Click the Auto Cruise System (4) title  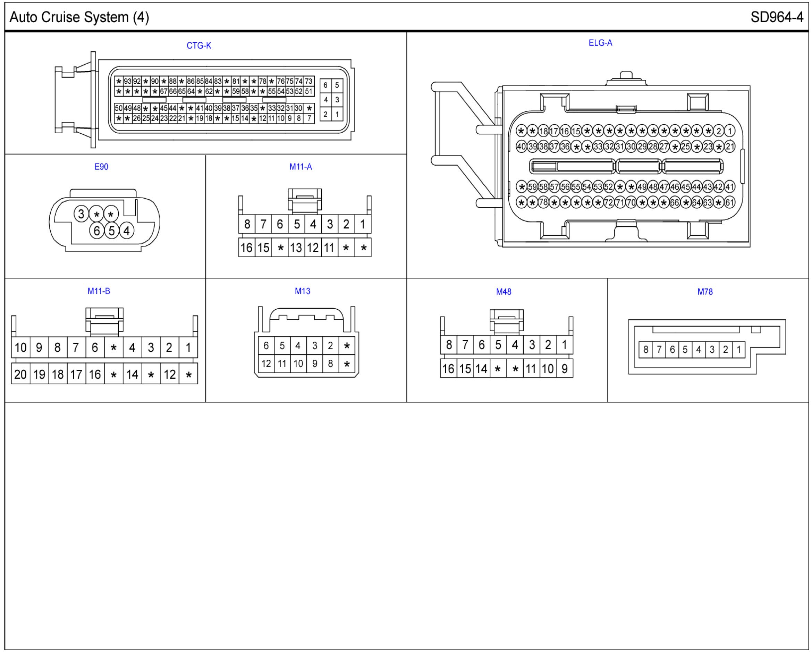pos(79,17)
